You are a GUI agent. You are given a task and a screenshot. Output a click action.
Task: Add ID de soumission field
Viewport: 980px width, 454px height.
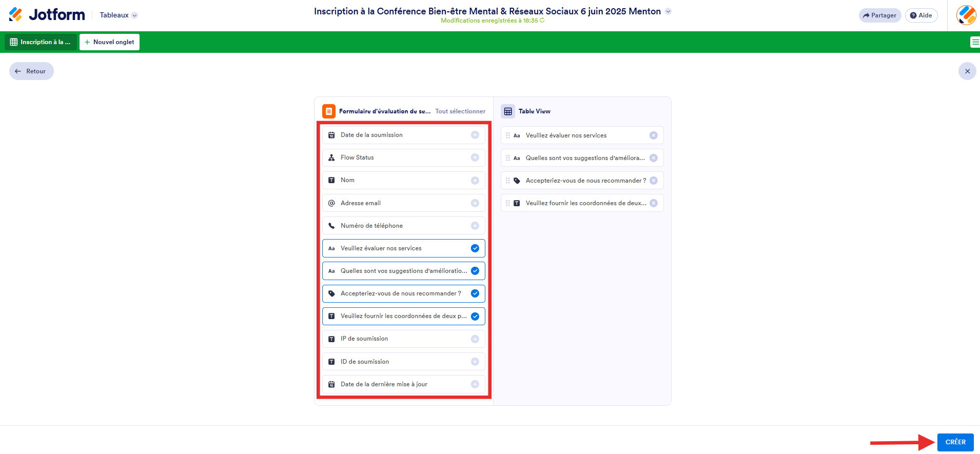(x=475, y=362)
